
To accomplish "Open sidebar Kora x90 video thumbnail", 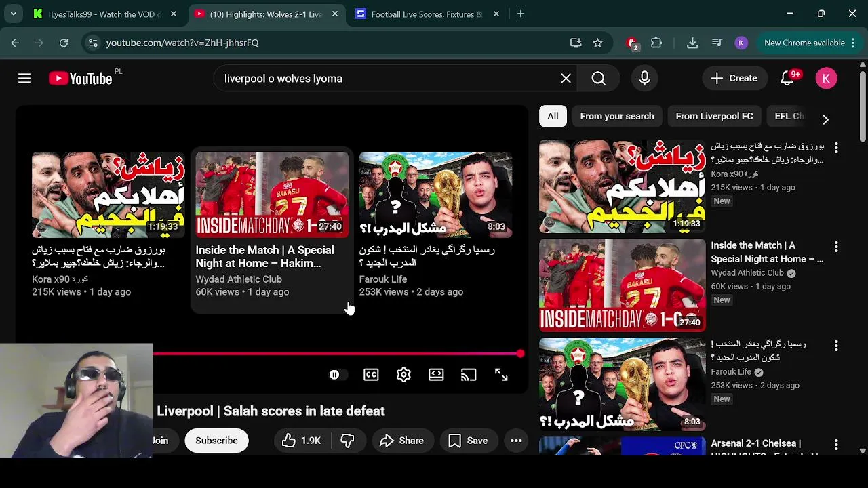I will (x=623, y=186).
